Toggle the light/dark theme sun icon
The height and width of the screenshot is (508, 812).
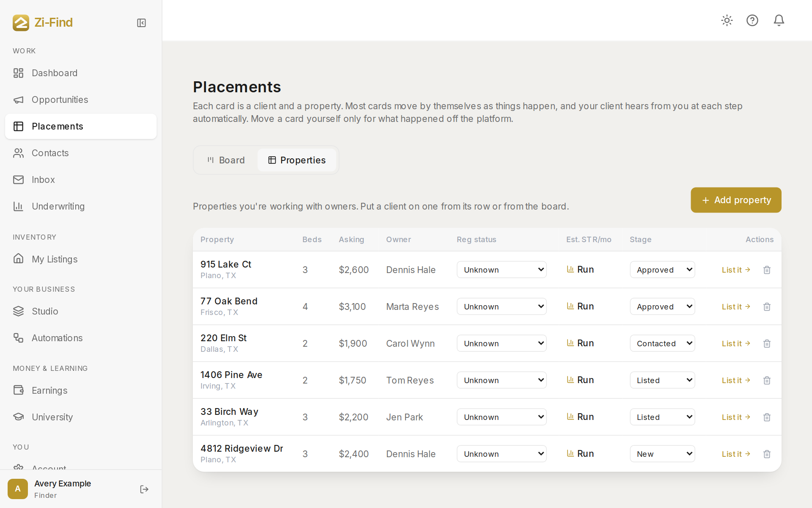pyautogui.click(x=727, y=20)
